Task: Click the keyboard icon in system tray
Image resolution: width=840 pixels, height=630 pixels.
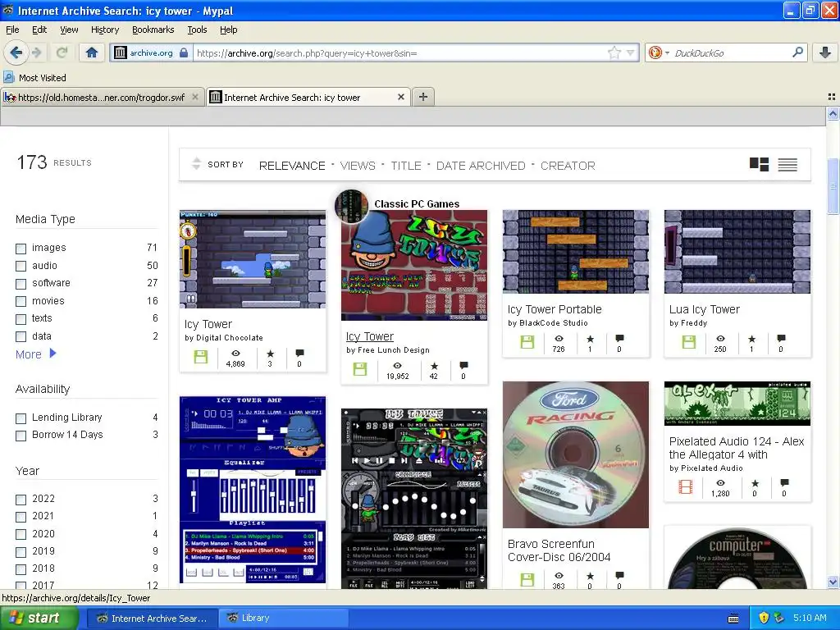Action: coord(733,619)
